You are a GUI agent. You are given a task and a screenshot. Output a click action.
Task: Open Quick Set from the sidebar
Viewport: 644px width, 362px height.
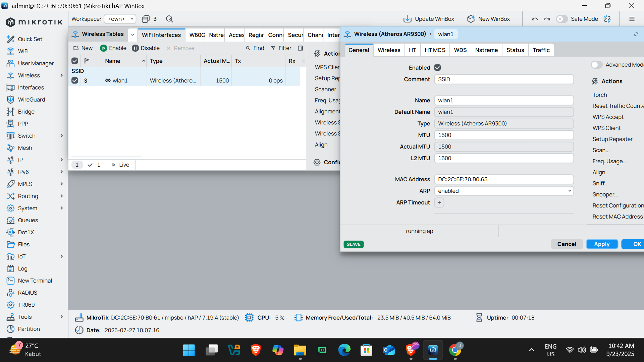(30, 39)
